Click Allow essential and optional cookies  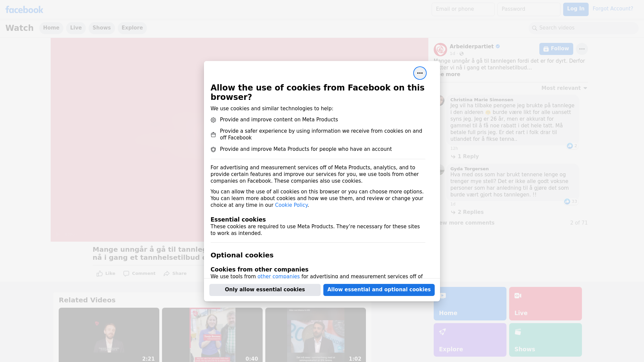[x=379, y=290]
